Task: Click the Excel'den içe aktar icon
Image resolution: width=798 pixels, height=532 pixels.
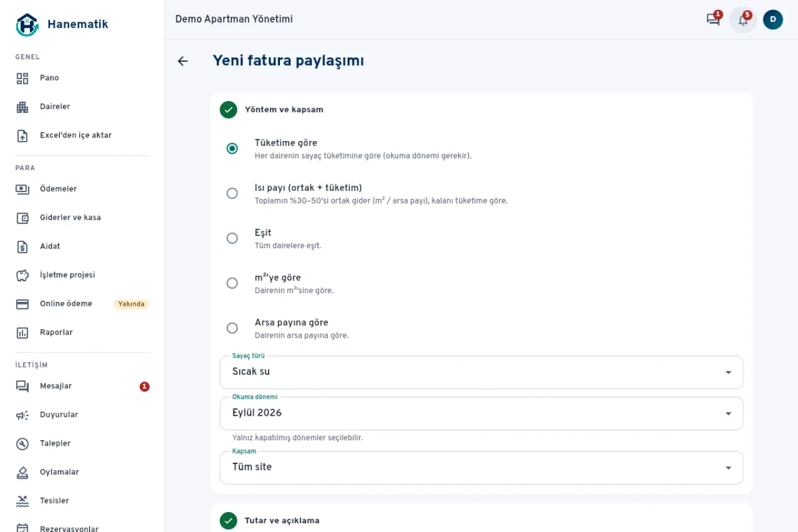Action: tap(23, 136)
